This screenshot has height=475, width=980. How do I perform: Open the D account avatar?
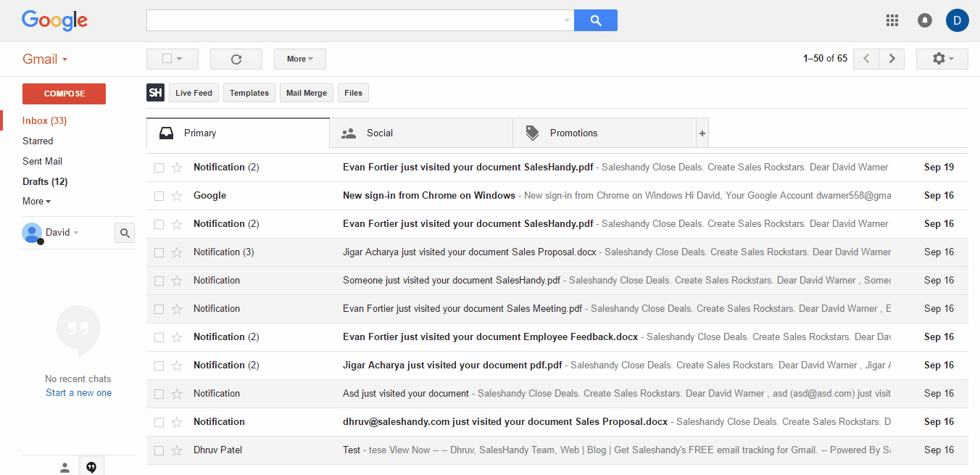[958, 20]
